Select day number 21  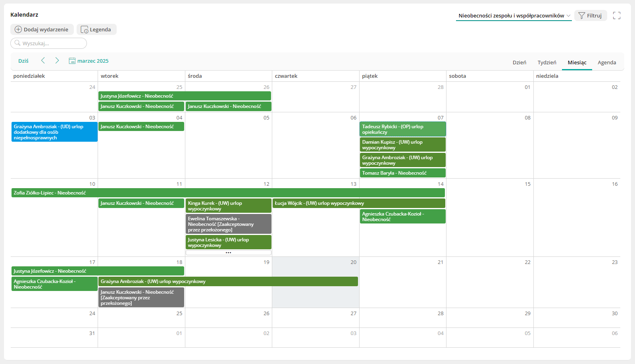tap(441, 262)
